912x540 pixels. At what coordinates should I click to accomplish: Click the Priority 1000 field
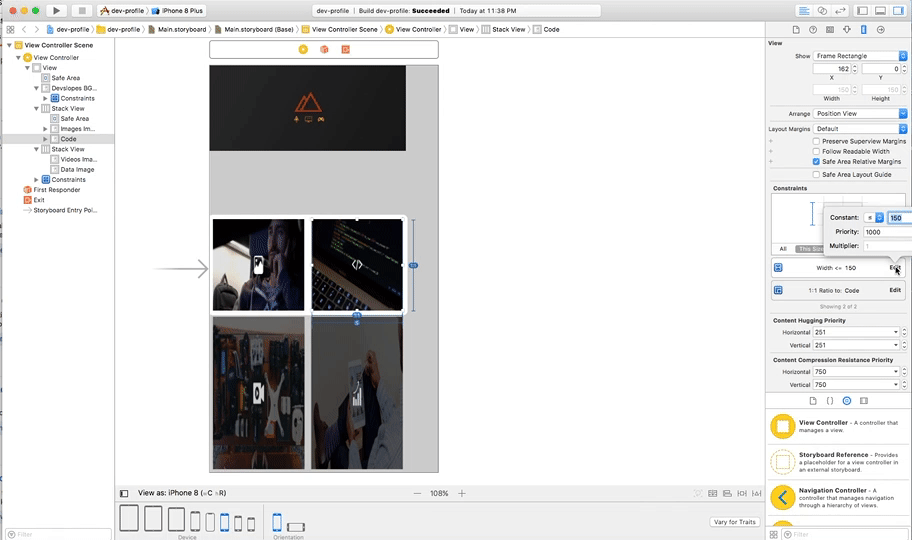[x=887, y=232]
